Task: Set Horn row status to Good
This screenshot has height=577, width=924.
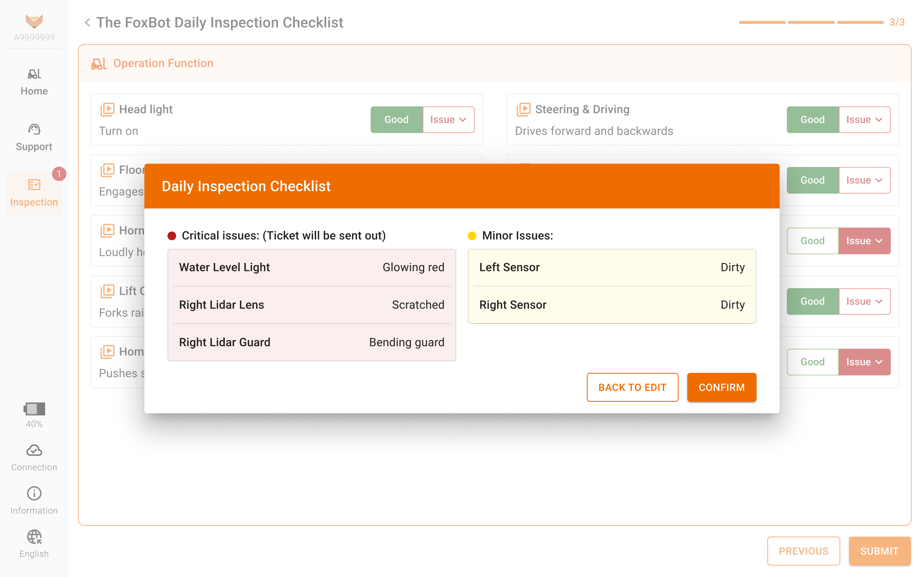Action: pyautogui.click(x=813, y=241)
